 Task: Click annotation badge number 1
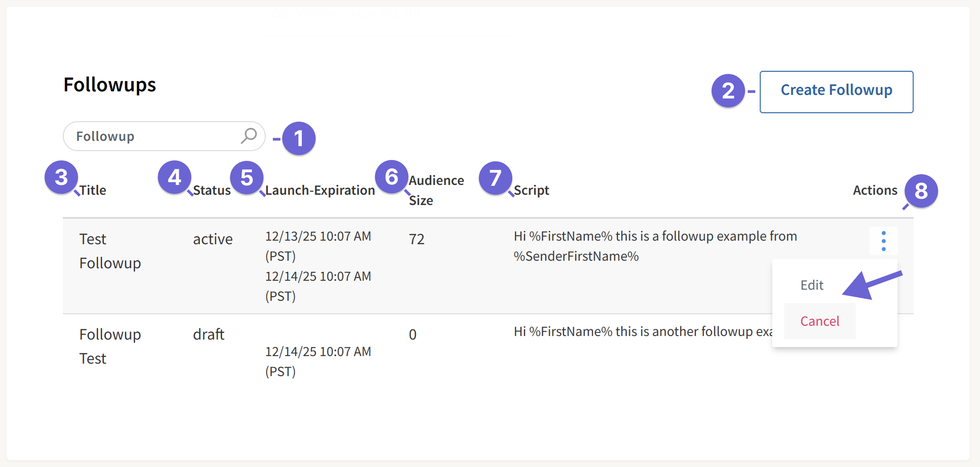[x=300, y=139]
